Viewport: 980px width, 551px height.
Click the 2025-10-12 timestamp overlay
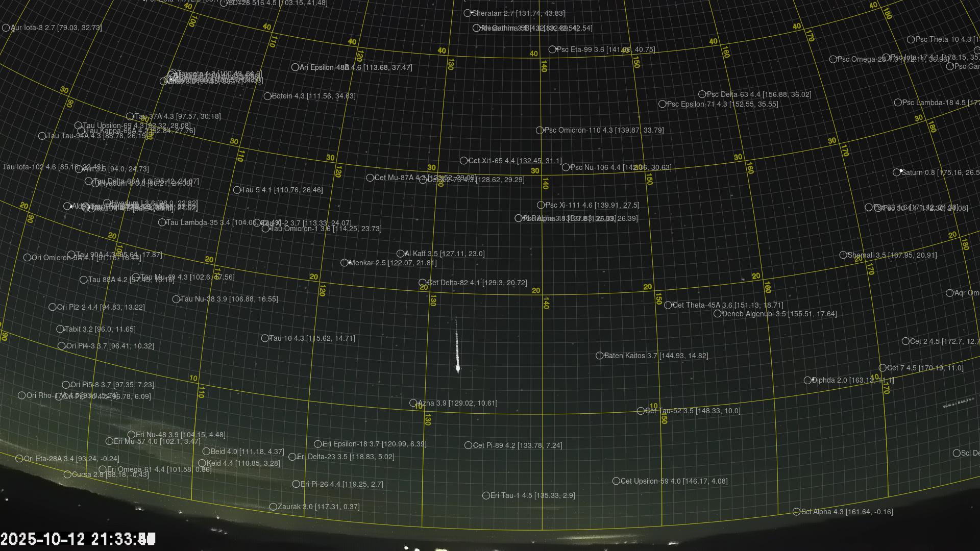78,539
